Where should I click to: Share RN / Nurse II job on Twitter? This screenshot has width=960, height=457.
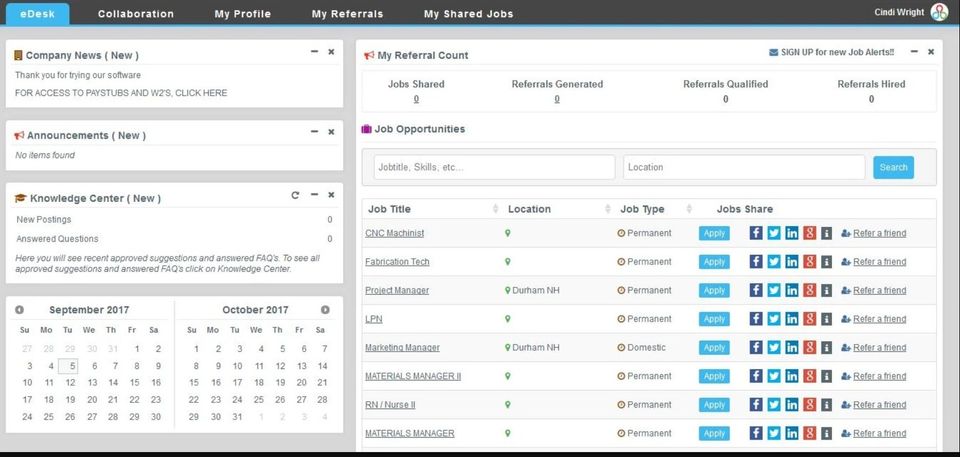coord(774,404)
